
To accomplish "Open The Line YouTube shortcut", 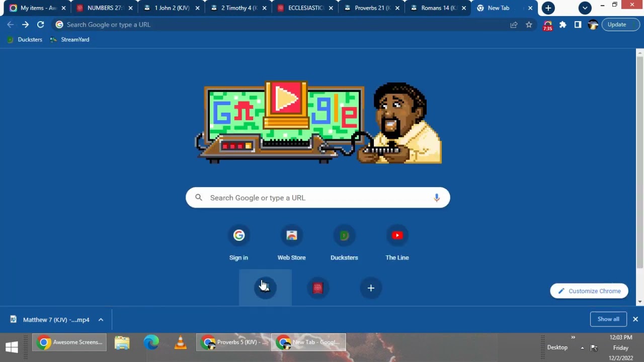I will pyautogui.click(x=397, y=244).
